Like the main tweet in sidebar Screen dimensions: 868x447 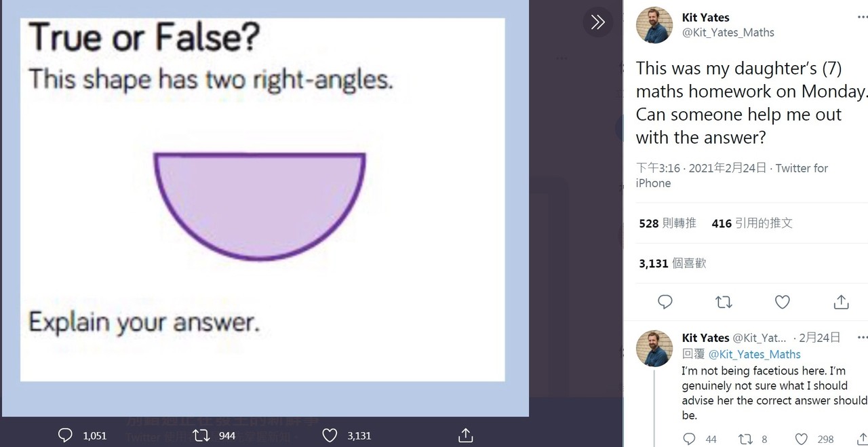point(783,302)
